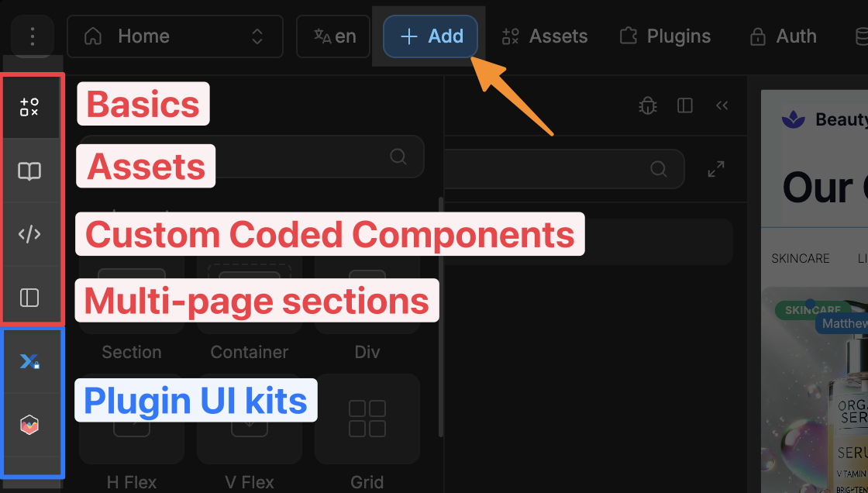Viewport: 868px width, 493px height.
Task: Open the three-dot menu in the corner
Action: tap(32, 36)
